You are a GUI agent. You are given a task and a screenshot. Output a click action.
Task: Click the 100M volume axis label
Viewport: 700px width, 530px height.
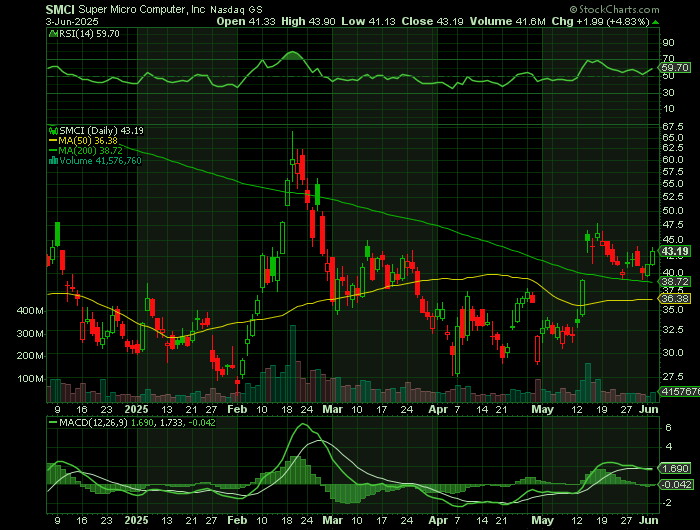pyautogui.click(x=30, y=379)
